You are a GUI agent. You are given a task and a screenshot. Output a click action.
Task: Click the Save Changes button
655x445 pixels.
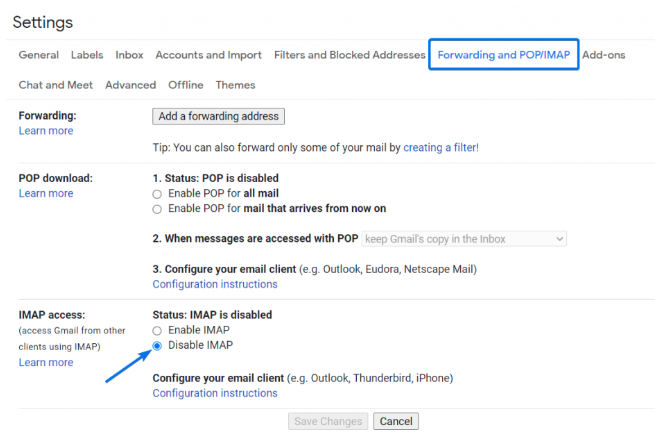pos(327,422)
